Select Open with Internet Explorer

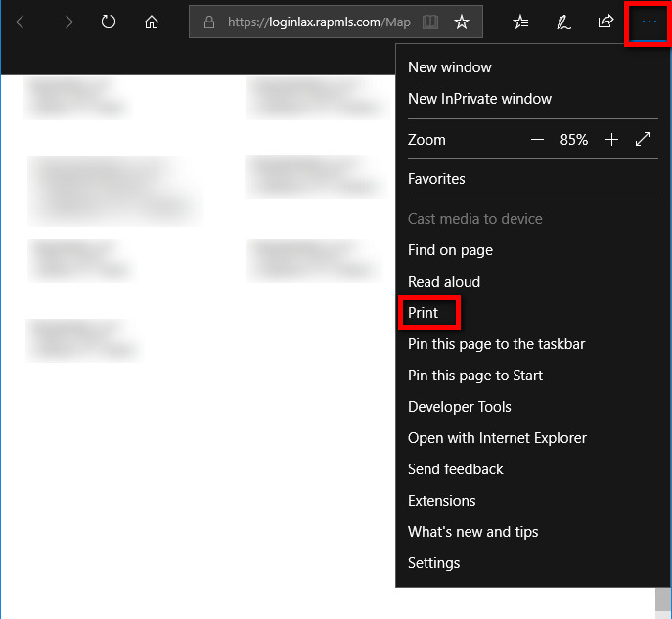(497, 438)
